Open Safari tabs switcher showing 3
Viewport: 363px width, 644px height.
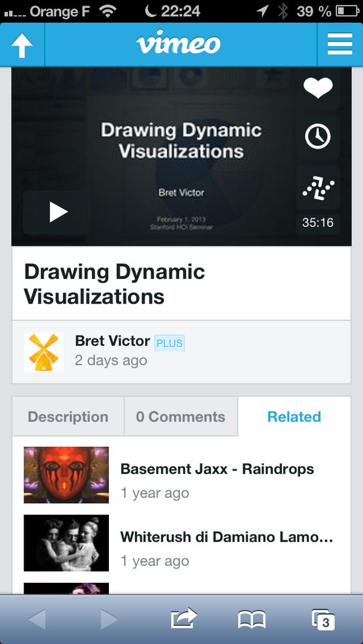(323, 619)
